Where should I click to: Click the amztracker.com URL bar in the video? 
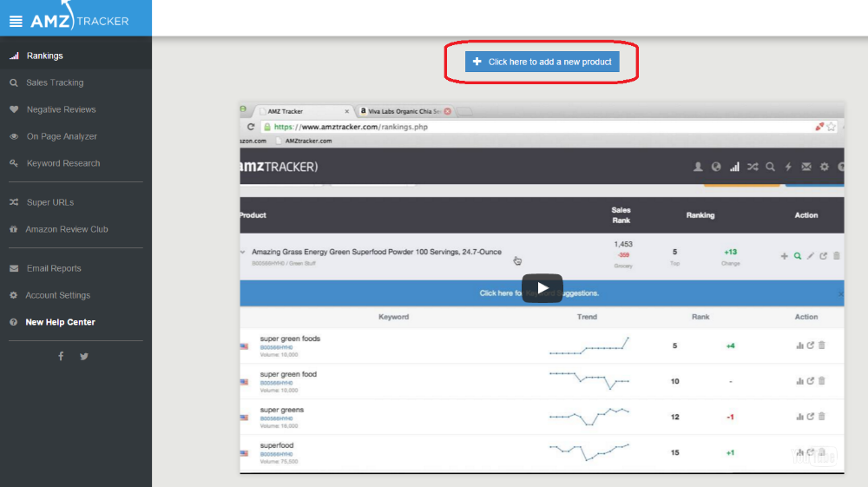point(537,127)
